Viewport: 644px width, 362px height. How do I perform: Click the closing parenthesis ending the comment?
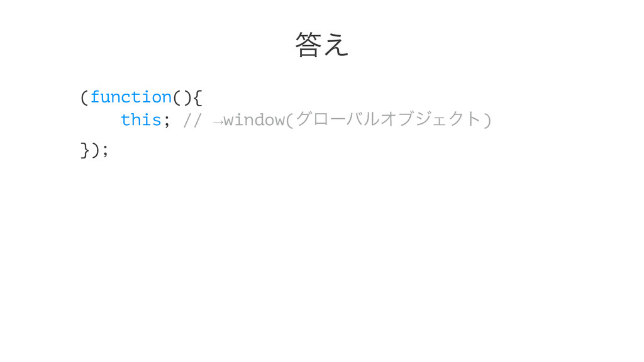tap(487, 120)
